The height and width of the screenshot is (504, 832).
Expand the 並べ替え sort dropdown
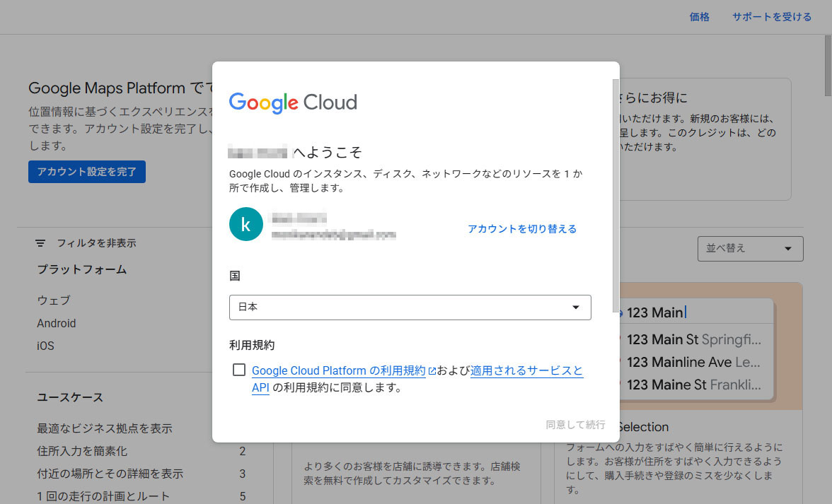[x=750, y=249]
